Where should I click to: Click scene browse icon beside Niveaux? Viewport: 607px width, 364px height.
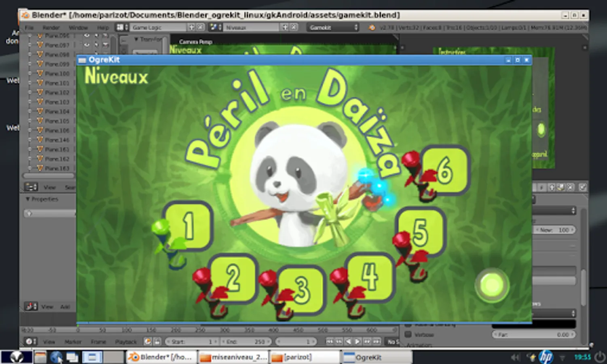click(x=215, y=28)
